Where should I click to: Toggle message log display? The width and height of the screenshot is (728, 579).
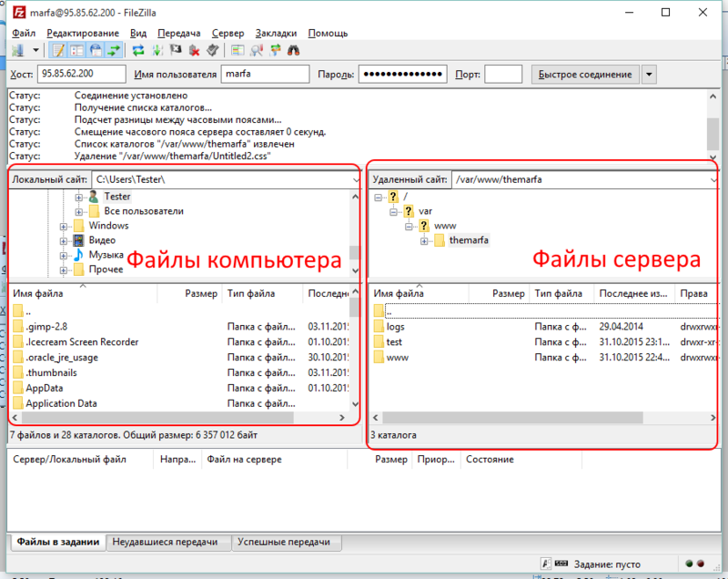click(x=58, y=50)
